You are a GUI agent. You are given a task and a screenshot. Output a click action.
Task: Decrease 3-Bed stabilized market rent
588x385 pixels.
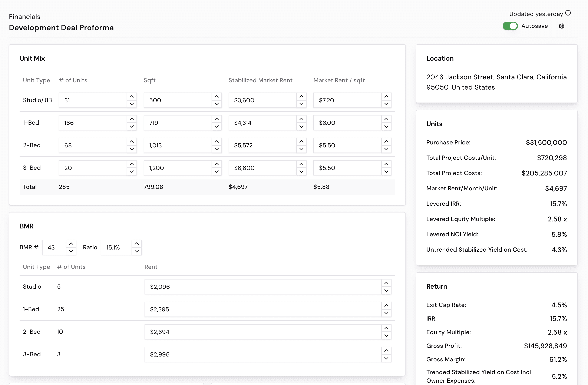(x=301, y=171)
